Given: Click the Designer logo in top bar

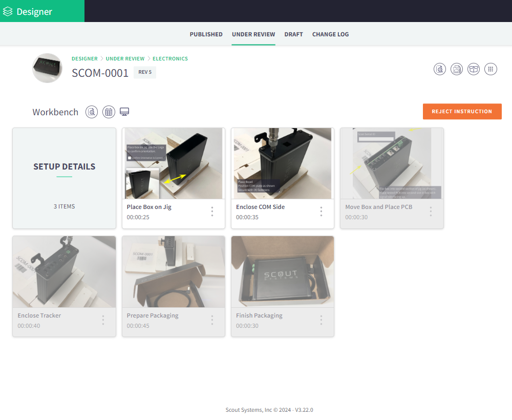Looking at the screenshot, I should (x=28, y=11).
